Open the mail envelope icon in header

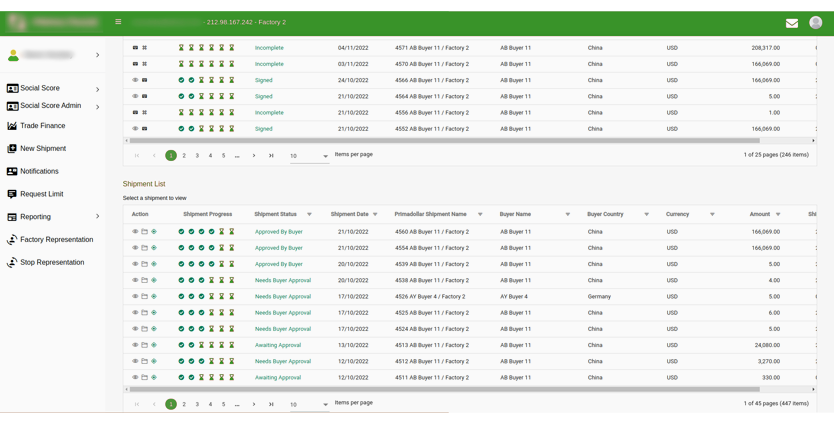coord(791,23)
